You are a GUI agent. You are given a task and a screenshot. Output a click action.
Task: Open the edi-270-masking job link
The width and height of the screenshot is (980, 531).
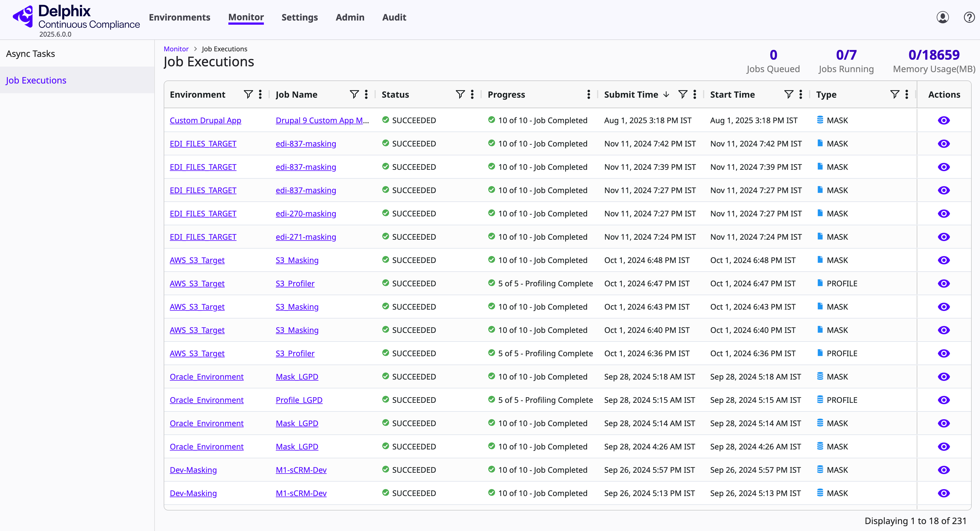pos(305,214)
